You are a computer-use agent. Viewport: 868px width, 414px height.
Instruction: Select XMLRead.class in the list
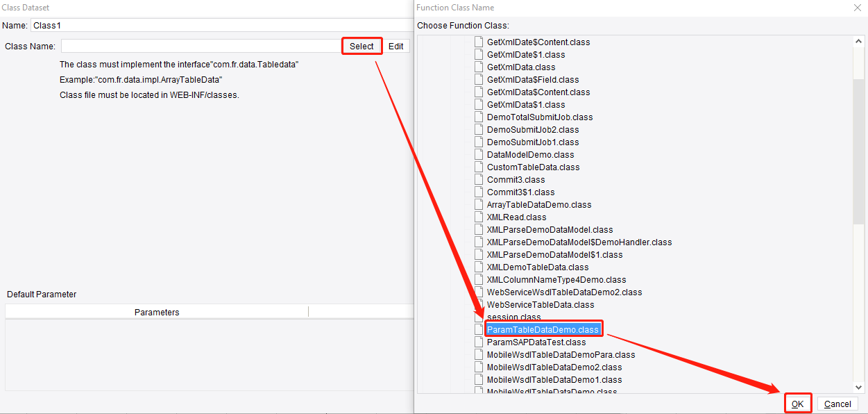(517, 217)
